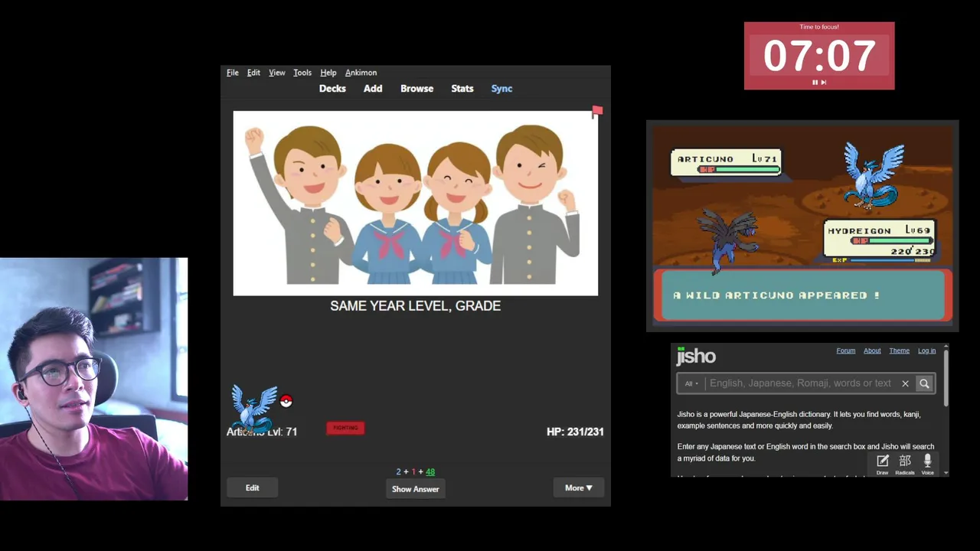Open Jisho Radicals search
Image resolution: width=980 pixels, height=551 pixels.
point(905,464)
